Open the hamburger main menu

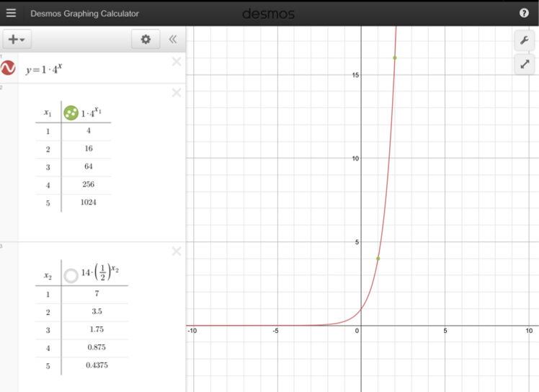click(x=11, y=13)
